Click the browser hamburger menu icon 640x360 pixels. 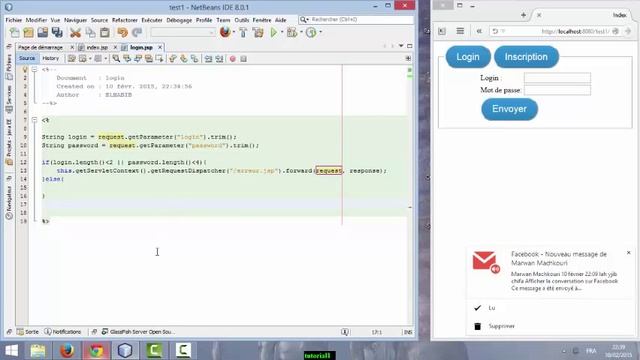[460, 31]
